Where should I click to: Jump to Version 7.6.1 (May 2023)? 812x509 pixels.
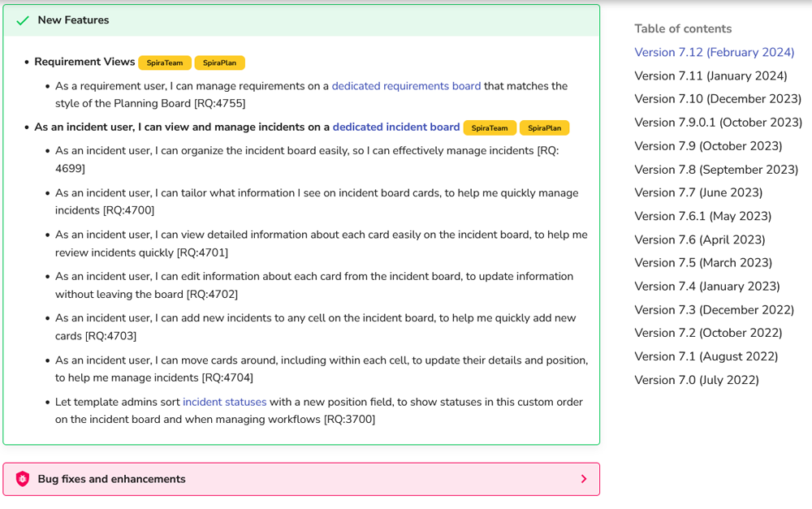[702, 216]
